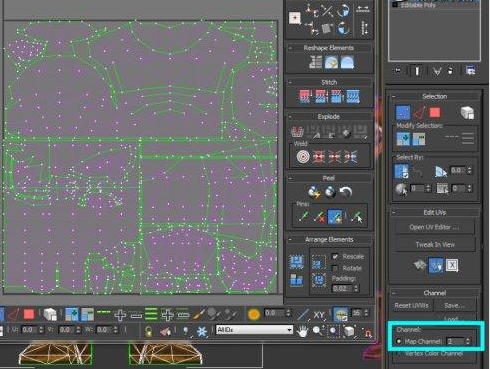Select Polygon mode in editor bottom toolbar
Screen dimensions: 490x369
coord(29,314)
